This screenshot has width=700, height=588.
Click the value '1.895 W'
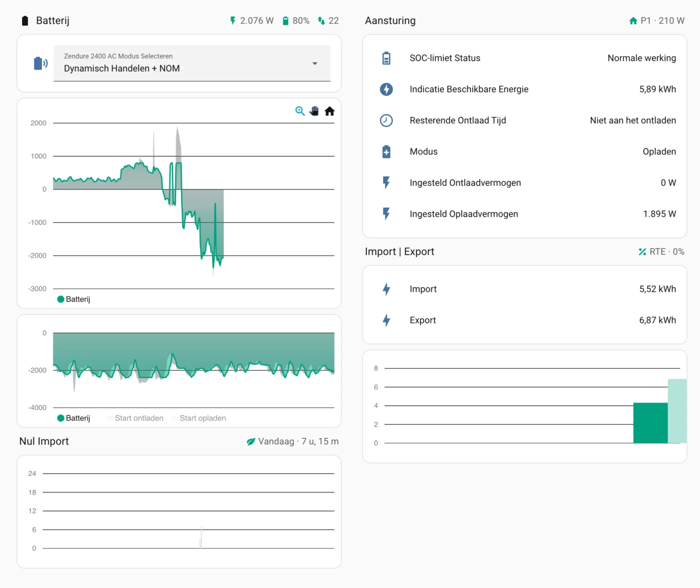point(659,214)
